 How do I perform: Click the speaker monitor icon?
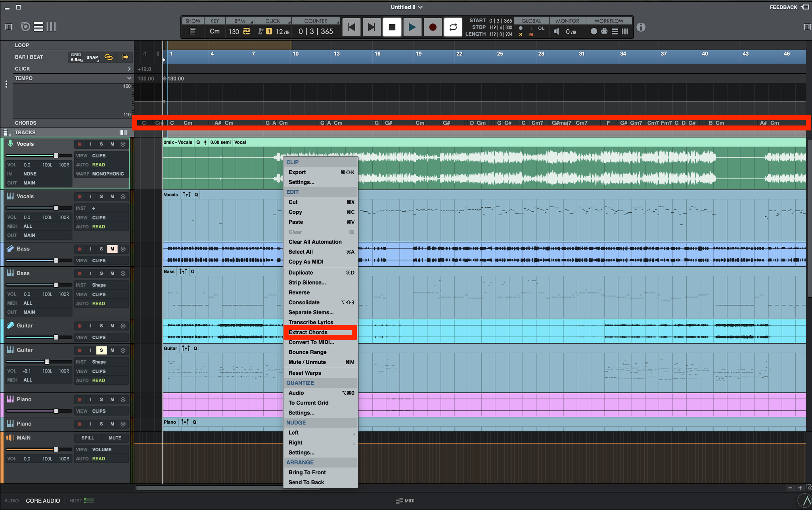pyautogui.click(x=557, y=31)
